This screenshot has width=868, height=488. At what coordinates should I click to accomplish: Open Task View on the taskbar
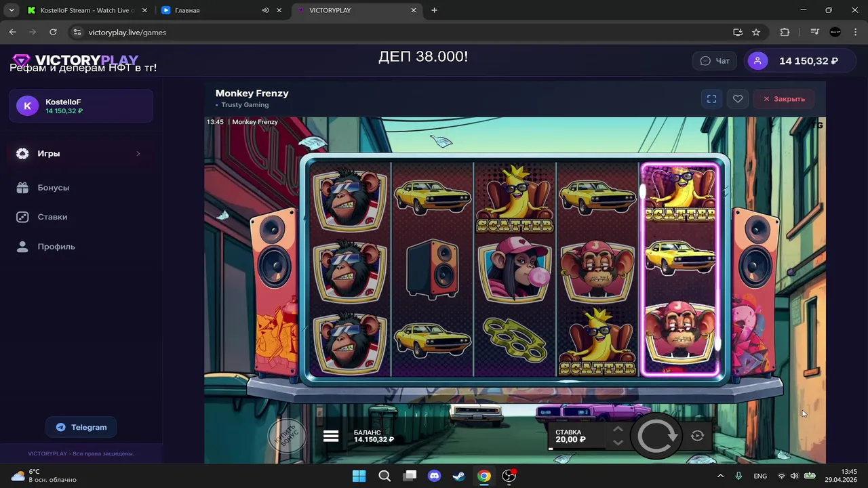pos(410,476)
